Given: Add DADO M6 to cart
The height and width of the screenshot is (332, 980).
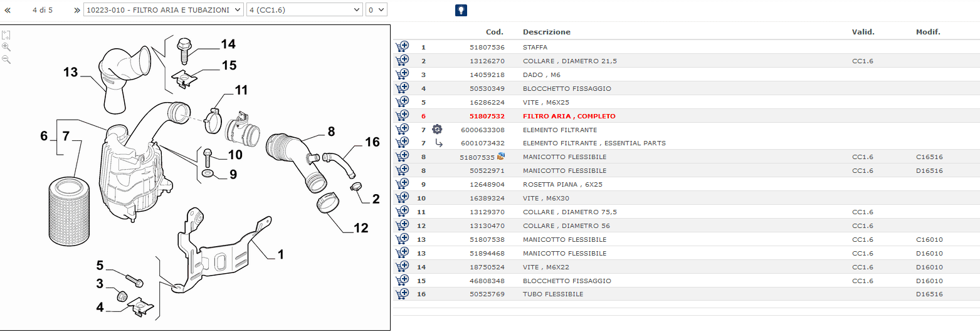Looking at the screenshot, I should (x=402, y=75).
